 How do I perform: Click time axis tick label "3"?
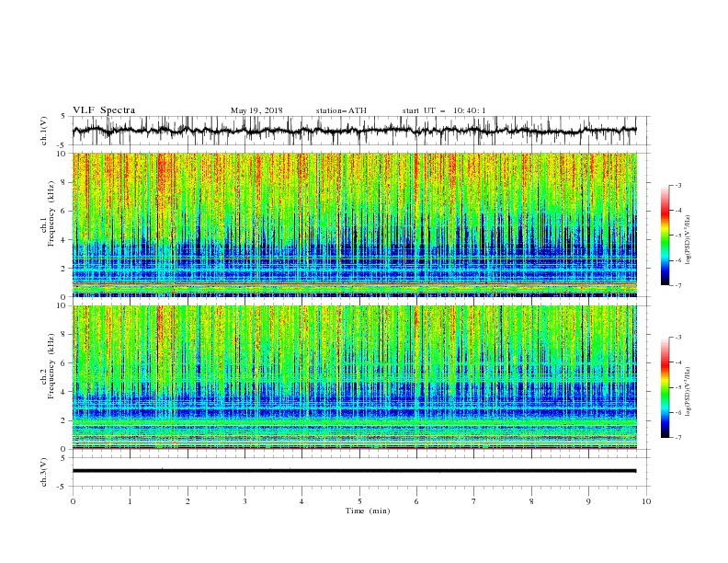[x=245, y=501]
